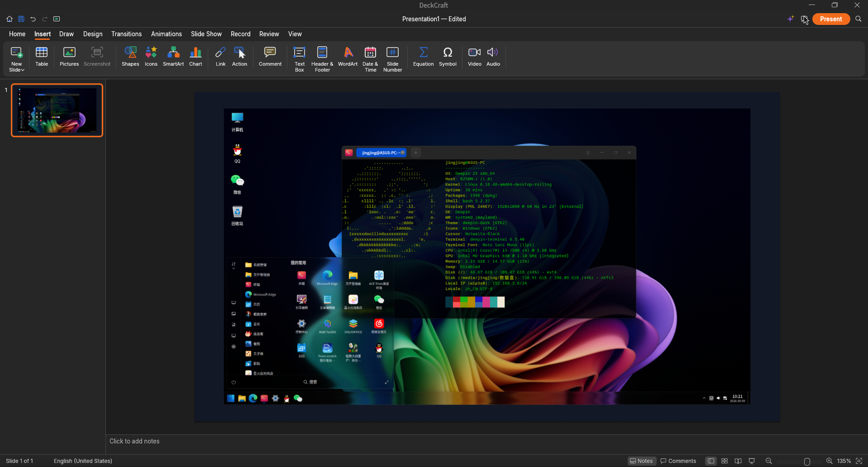Screen dimensions: 868x467
Task: Switch to Slide Sorter view
Action: point(725,461)
